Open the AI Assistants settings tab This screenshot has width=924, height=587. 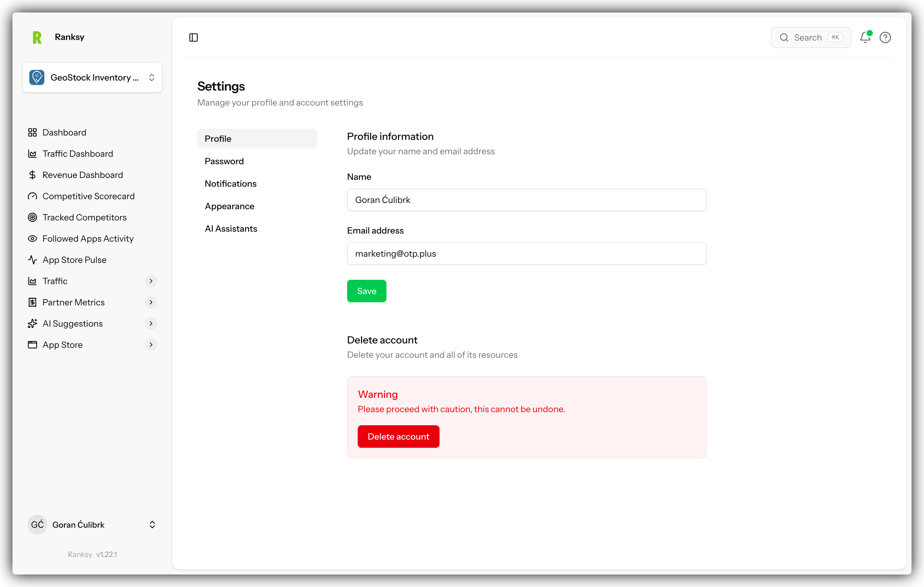257,229
